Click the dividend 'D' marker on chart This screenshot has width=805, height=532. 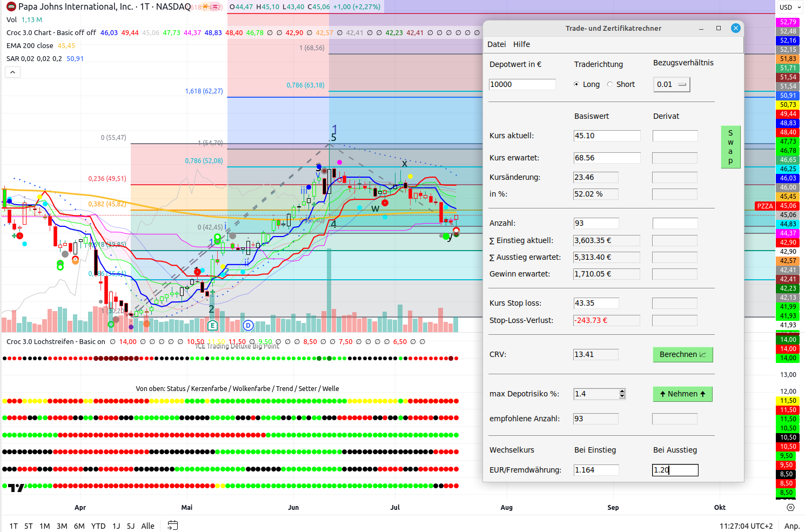coord(248,325)
